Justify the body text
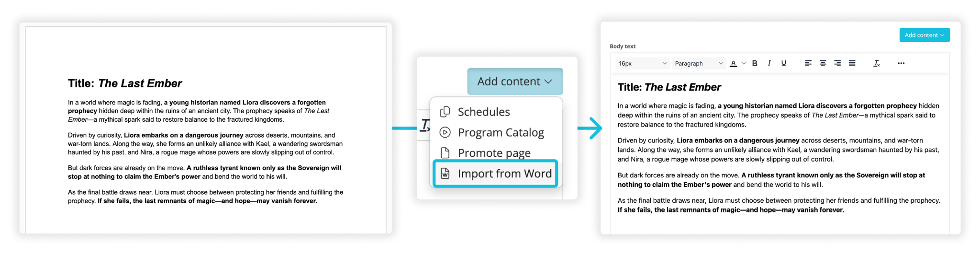The height and width of the screenshot is (256, 980). tap(852, 63)
